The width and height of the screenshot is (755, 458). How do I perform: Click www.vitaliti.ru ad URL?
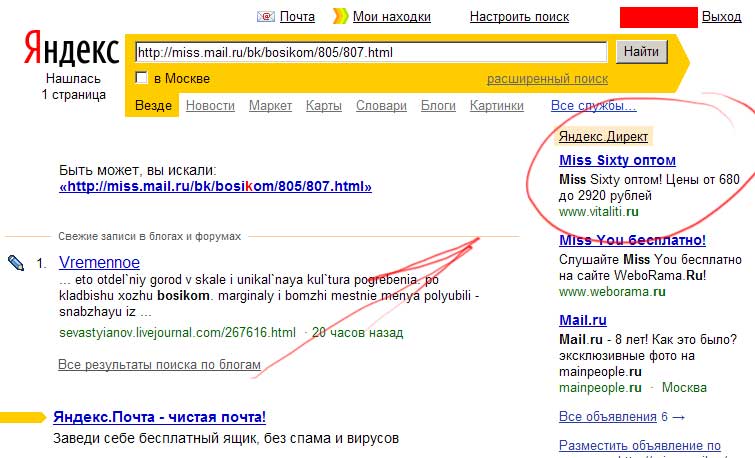(x=599, y=211)
